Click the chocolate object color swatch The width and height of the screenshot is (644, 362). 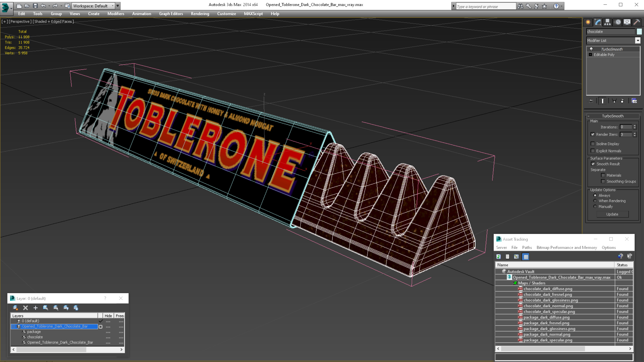[639, 32]
